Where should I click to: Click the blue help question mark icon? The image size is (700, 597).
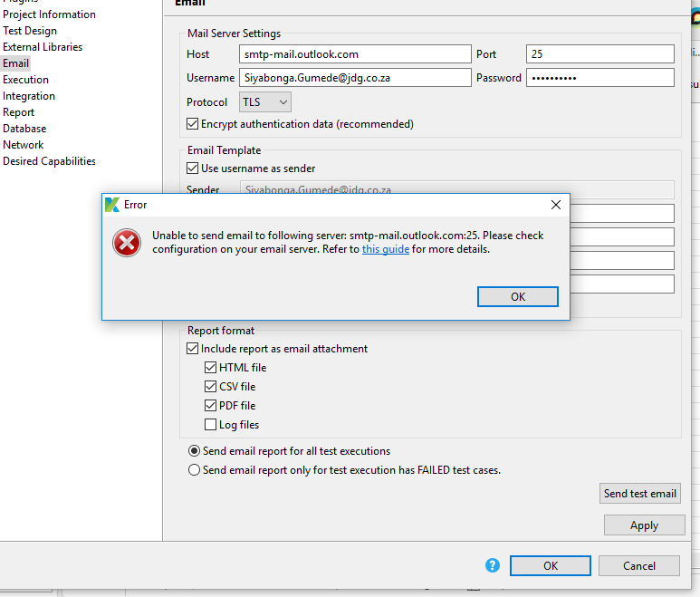click(493, 565)
